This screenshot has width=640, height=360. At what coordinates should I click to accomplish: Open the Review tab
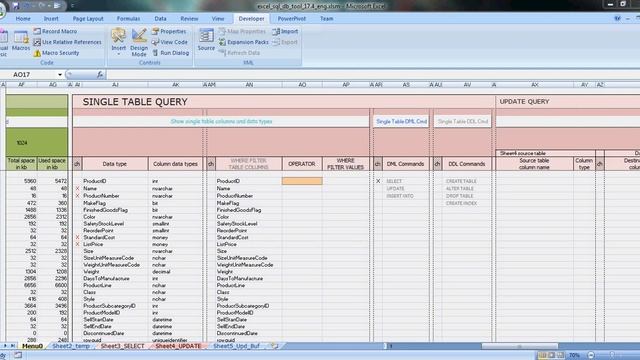coord(189,19)
